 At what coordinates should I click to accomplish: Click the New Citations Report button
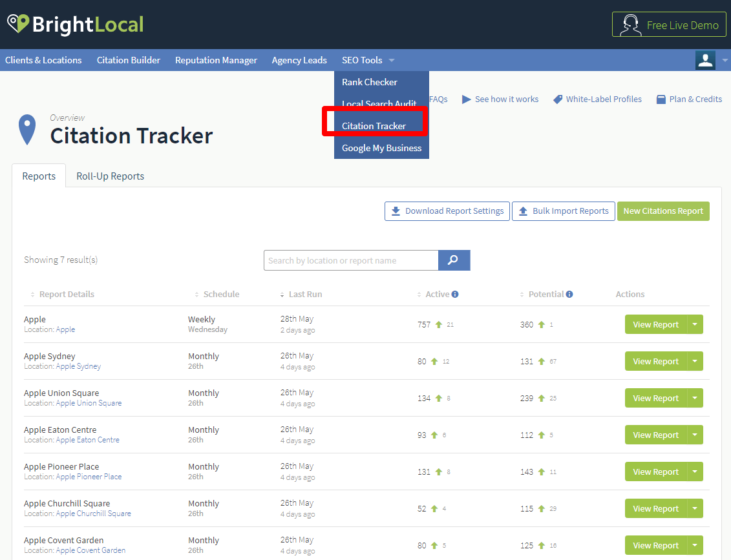click(x=663, y=211)
